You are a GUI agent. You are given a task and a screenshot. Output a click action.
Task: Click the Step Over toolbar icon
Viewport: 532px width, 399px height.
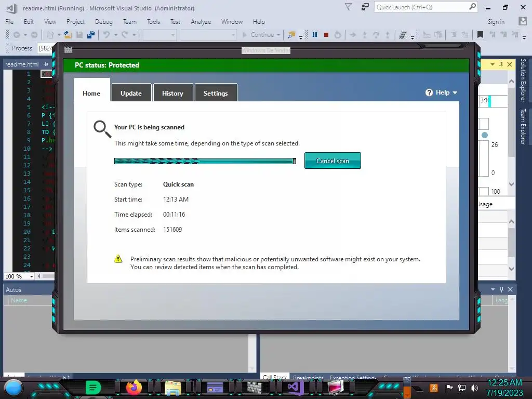pyautogui.click(x=376, y=35)
